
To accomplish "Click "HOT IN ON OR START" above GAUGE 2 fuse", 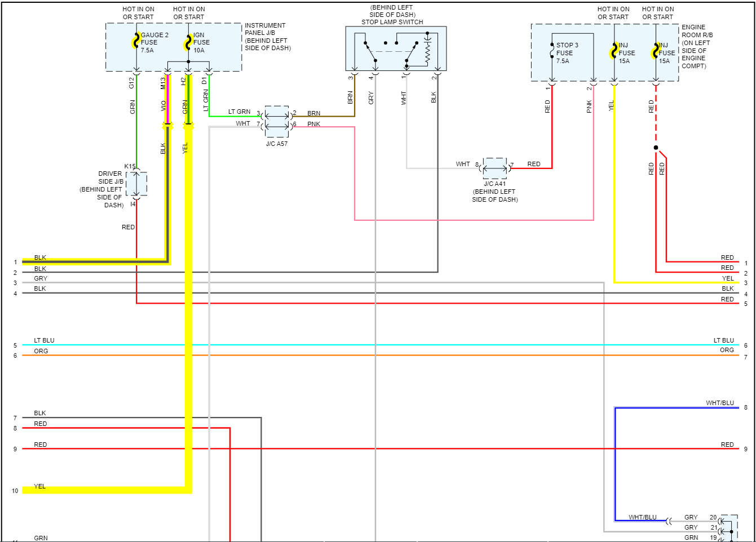I will pyautogui.click(x=138, y=13).
